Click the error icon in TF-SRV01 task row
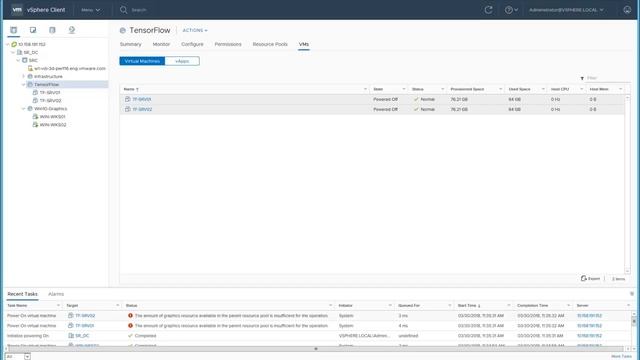 click(x=130, y=326)
